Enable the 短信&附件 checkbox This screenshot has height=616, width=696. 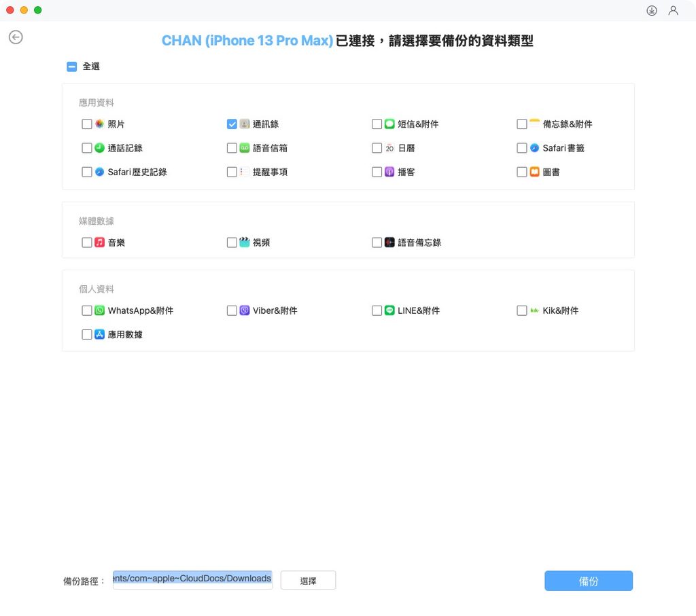click(377, 124)
